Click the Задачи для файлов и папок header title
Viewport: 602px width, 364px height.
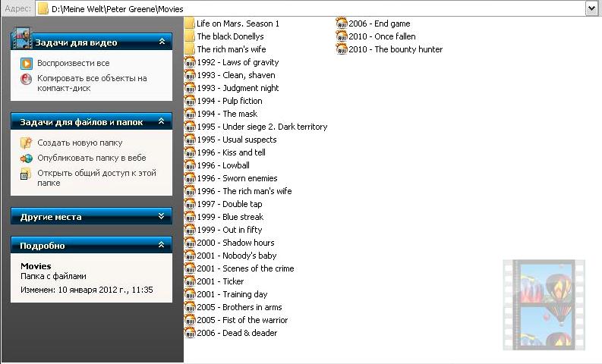coord(81,122)
